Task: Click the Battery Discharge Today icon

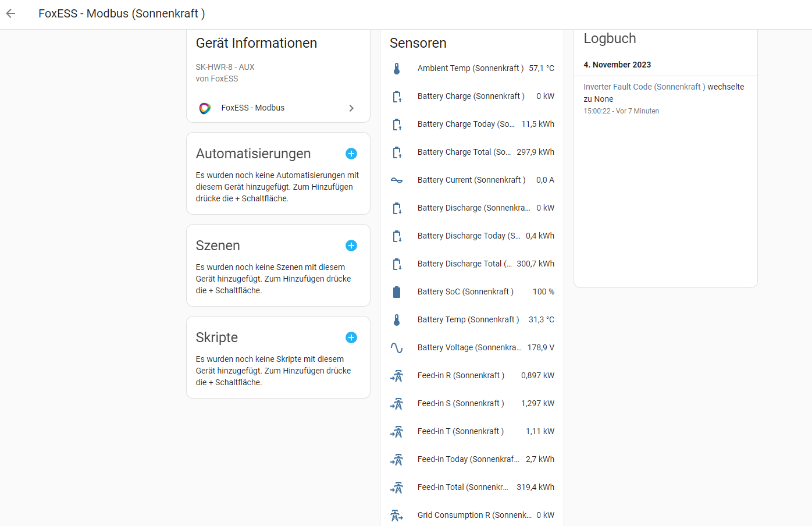Action: pyautogui.click(x=397, y=236)
